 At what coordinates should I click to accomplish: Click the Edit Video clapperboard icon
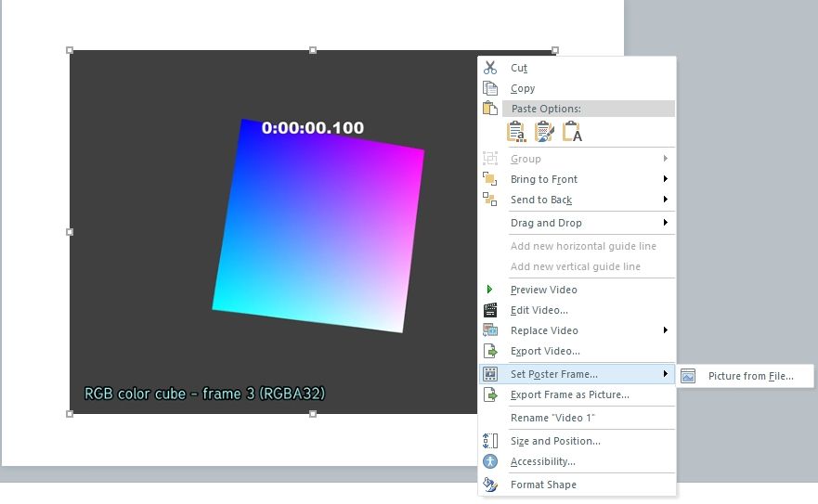[490, 310]
